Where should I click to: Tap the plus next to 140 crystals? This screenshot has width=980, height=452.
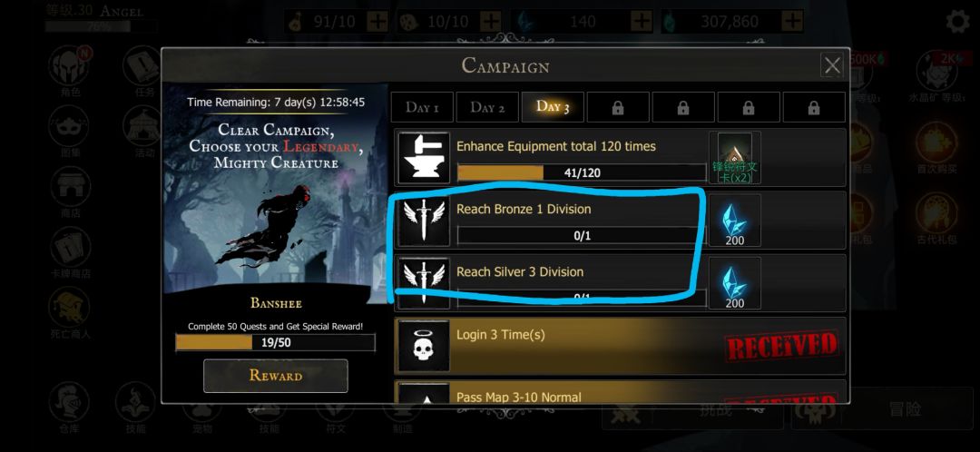642,21
